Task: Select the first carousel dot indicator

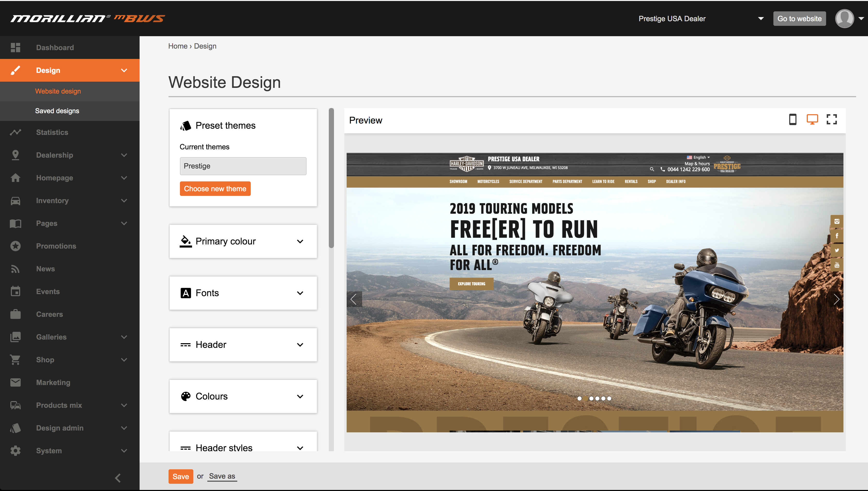Action: (579, 398)
